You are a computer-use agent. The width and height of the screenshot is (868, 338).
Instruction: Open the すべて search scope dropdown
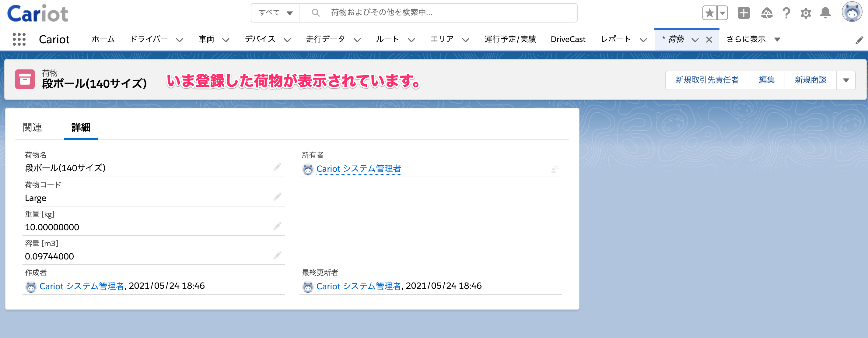tap(275, 13)
